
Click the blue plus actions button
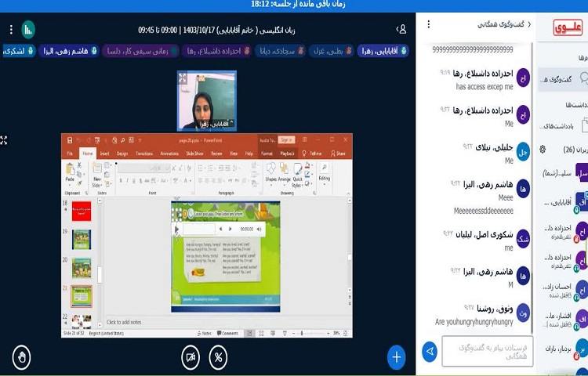(397, 357)
